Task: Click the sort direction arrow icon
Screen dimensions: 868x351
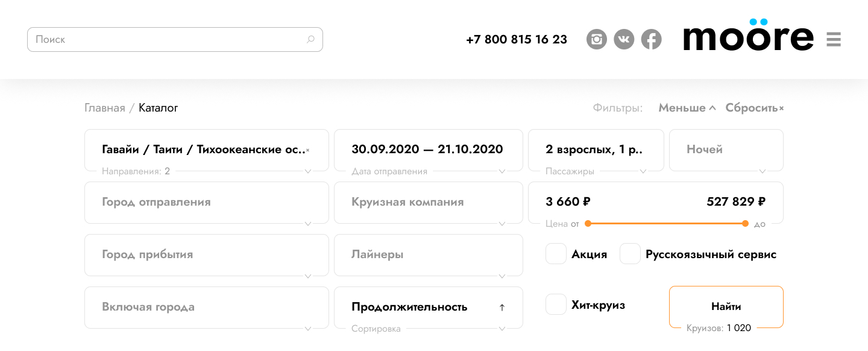Action: [502, 308]
